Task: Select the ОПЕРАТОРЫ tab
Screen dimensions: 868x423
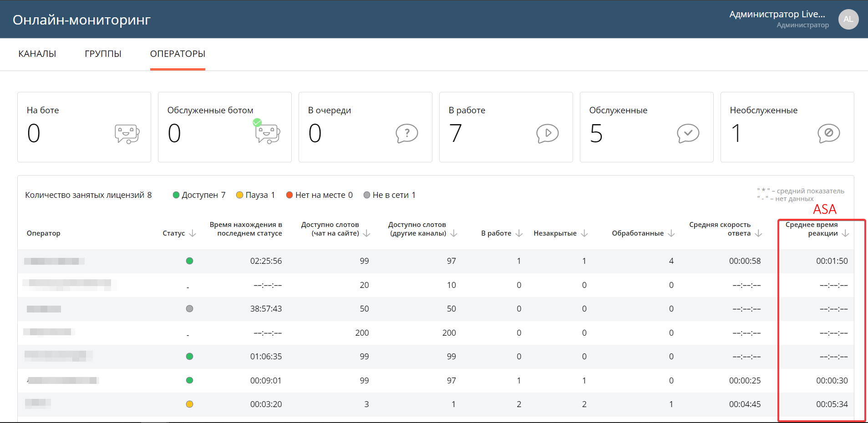Action: (178, 54)
